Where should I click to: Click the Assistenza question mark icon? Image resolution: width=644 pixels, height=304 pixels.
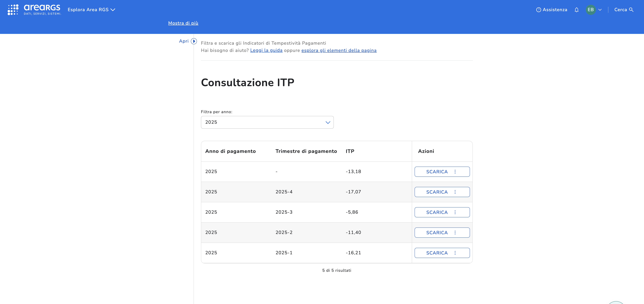pyautogui.click(x=538, y=10)
